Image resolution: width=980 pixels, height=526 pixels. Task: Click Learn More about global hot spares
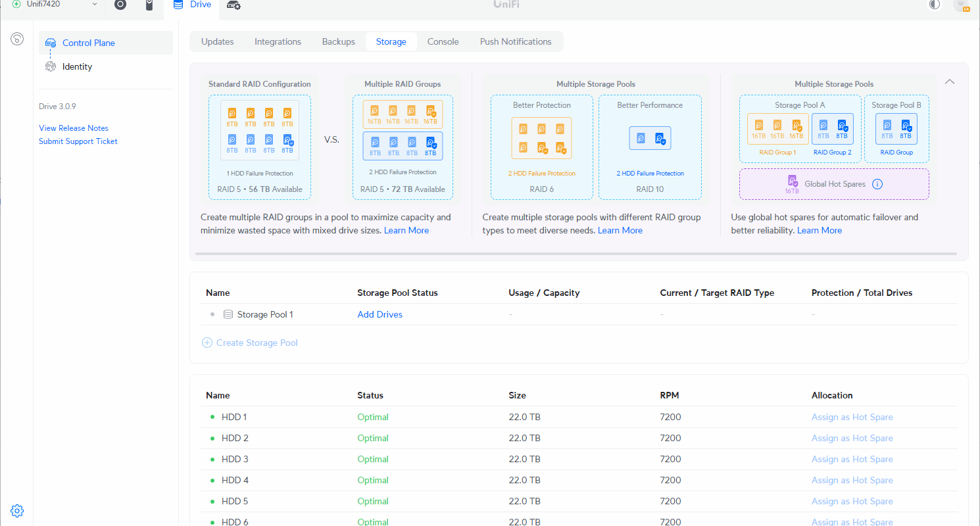click(819, 230)
